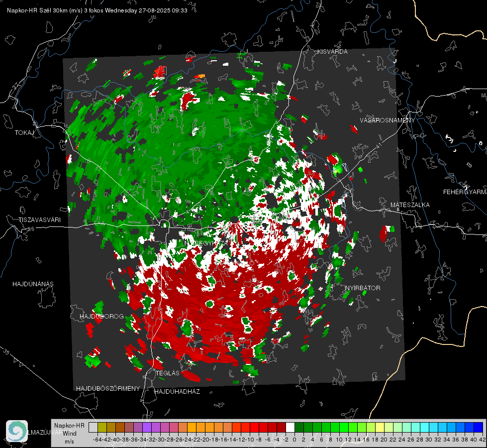
Task: Click the road number 36 near Tiszavasvári
Action: pyautogui.click(x=31, y=229)
